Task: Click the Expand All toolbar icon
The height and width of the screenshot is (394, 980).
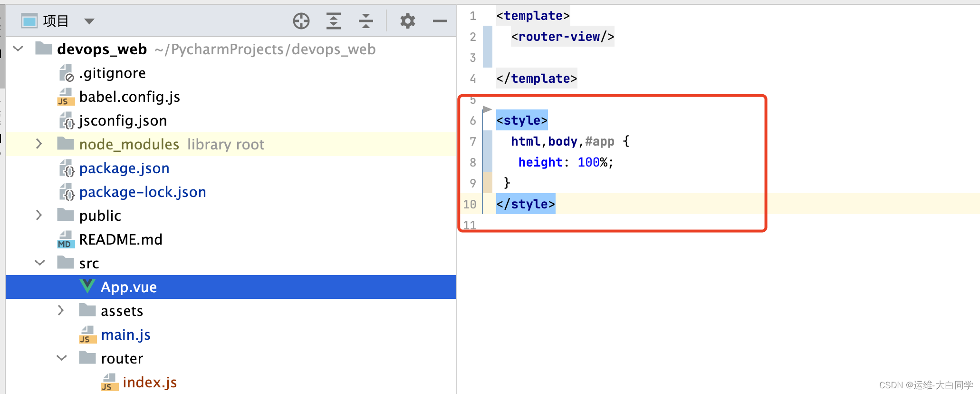Action: 334,21
